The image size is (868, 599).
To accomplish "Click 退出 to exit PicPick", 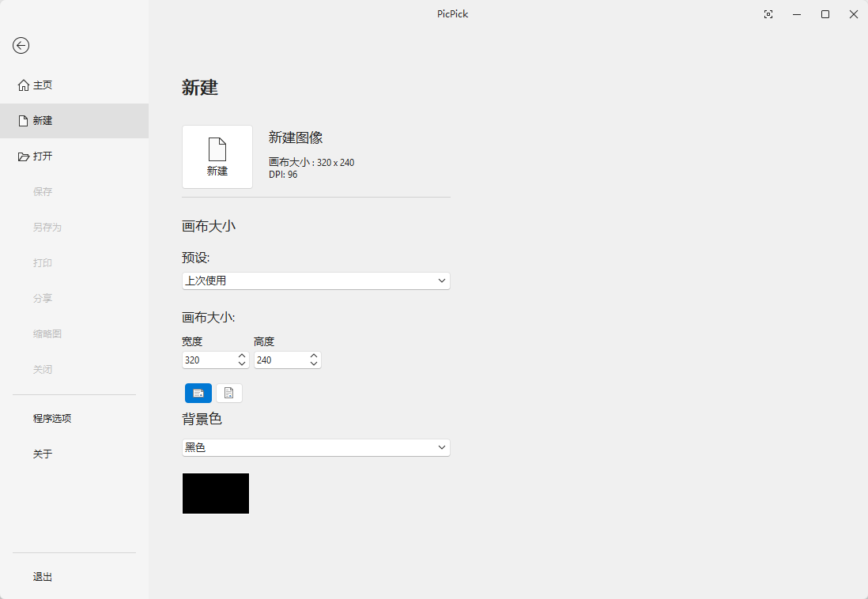I will (x=74, y=577).
